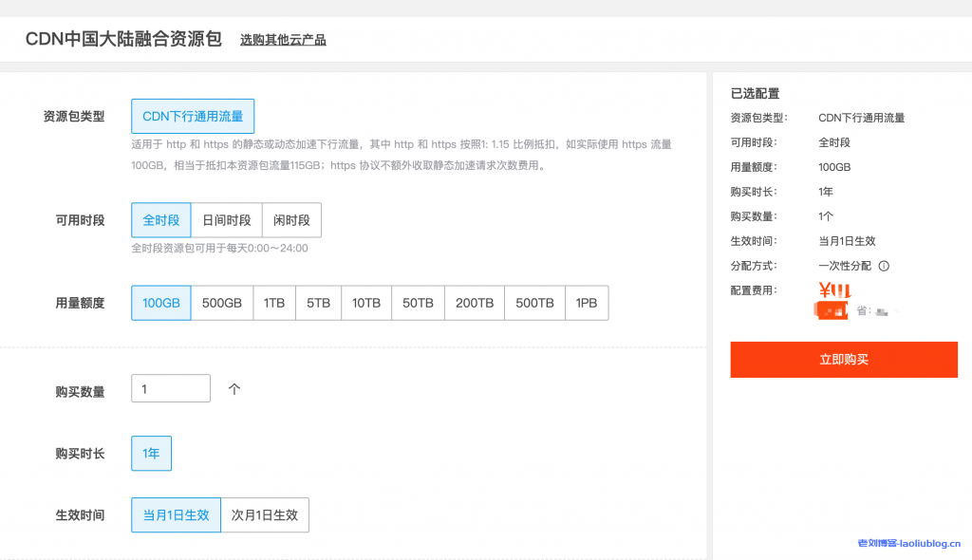The height and width of the screenshot is (560, 972).
Task: Select the 10TB usage quota
Action: (x=366, y=303)
